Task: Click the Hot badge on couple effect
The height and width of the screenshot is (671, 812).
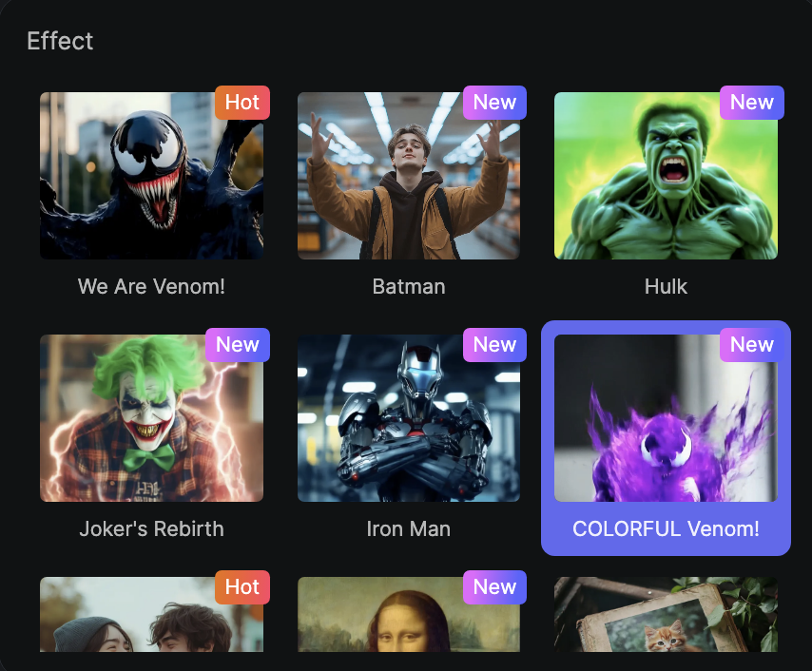Action: [242, 587]
